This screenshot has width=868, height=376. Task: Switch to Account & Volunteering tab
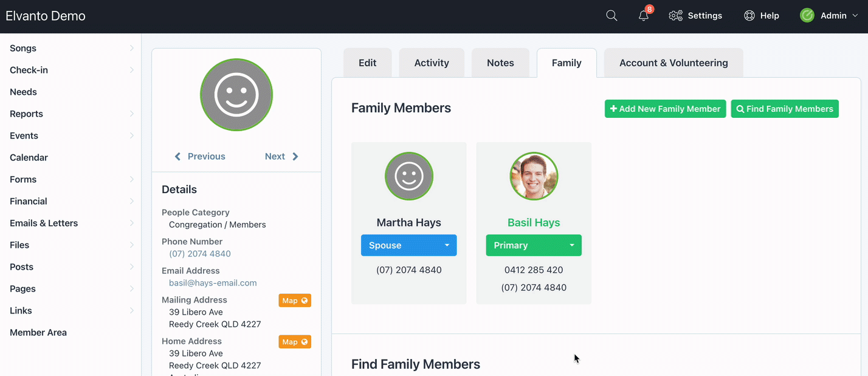point(673,63)
